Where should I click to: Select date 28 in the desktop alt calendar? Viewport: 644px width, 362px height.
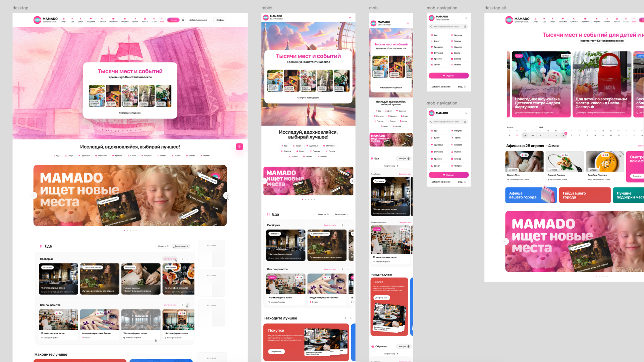(517, 135)
